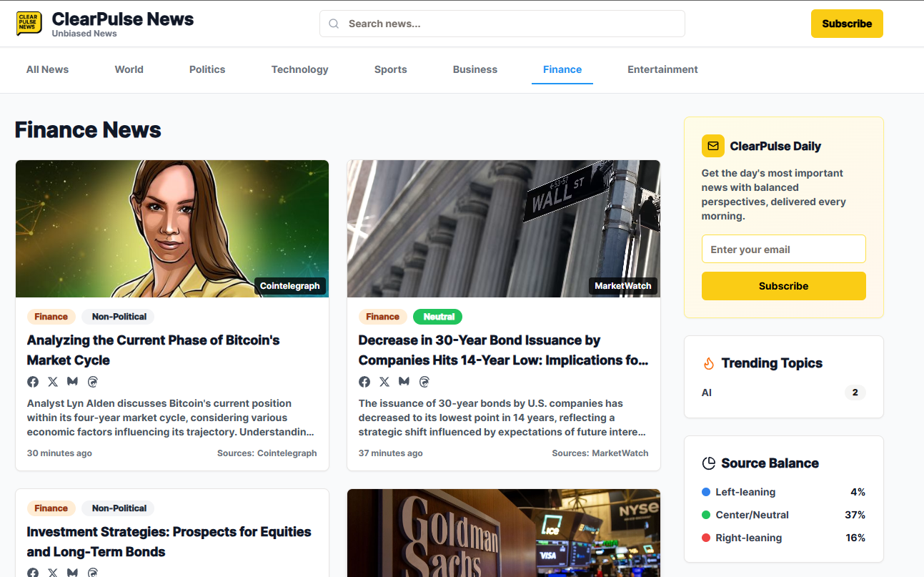Viewport: 924px width, 577px height.
Task: Click the 30-year bonds issuance summary text
Action: pos(503,418)
